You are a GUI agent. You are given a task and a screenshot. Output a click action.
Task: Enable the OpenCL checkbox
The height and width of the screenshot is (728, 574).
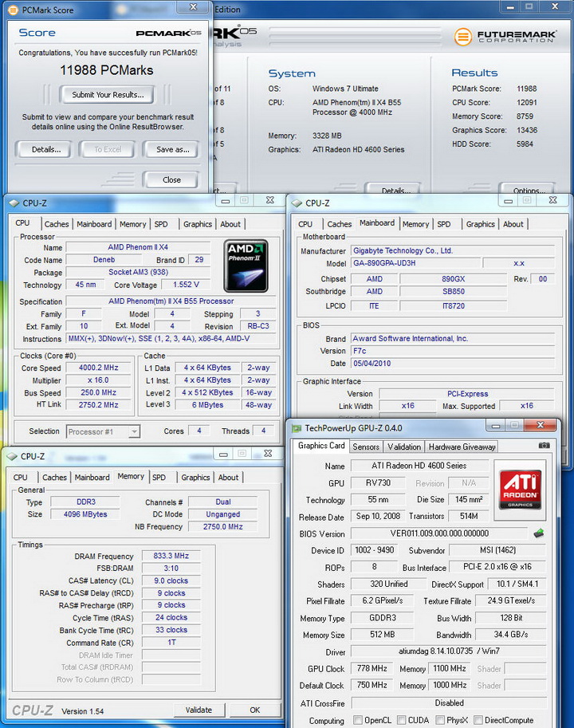[x=357, y=720]
